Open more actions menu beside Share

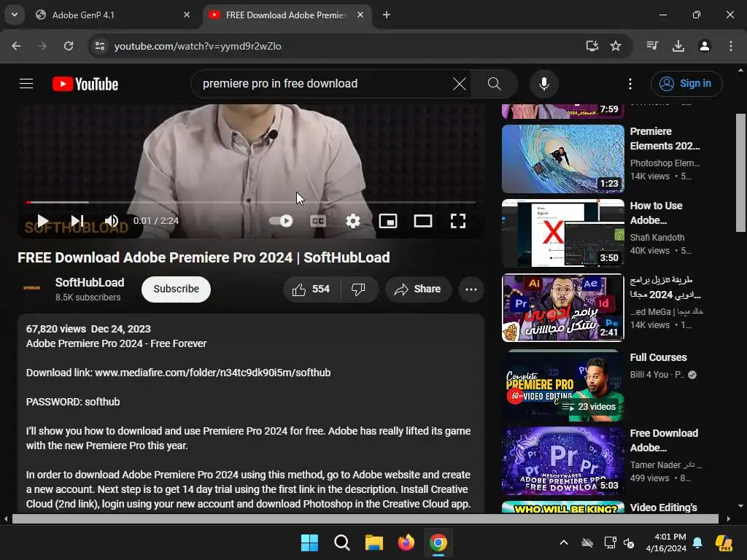471,289
